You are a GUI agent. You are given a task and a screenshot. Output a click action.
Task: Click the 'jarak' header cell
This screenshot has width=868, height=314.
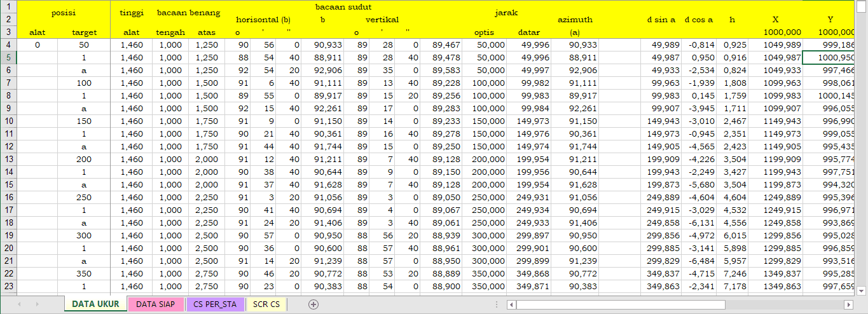[x=506, y=12]
